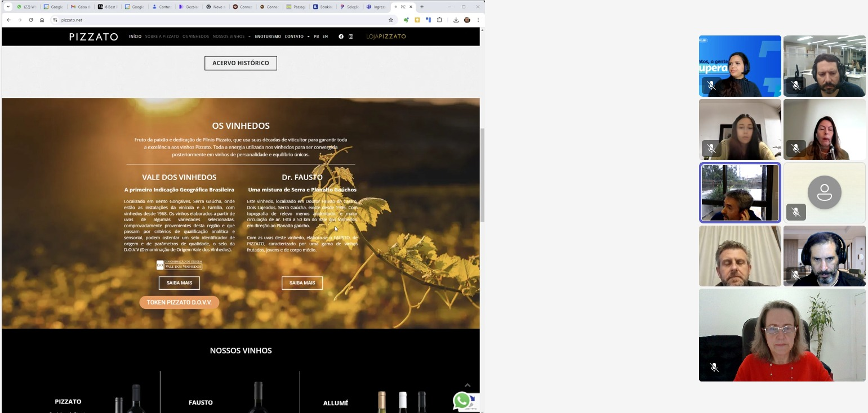Open the tab search chevron in Chrome

click(x=8, y=7)
